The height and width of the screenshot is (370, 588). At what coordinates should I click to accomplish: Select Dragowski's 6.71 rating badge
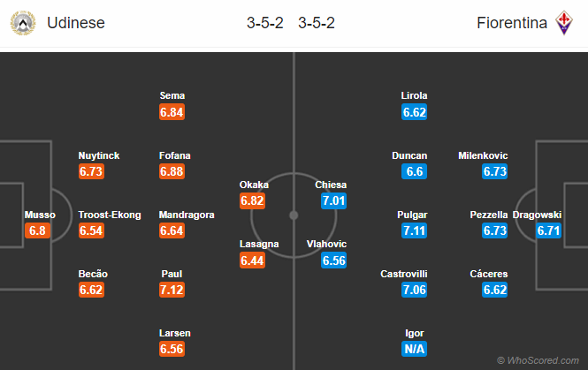(x=548, y=230)
